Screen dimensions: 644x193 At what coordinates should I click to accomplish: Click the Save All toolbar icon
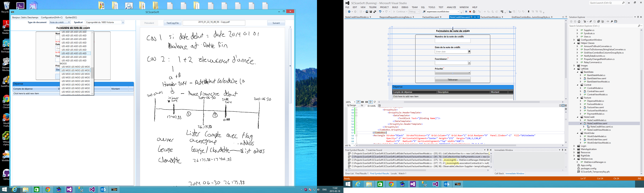pos(375,12)
